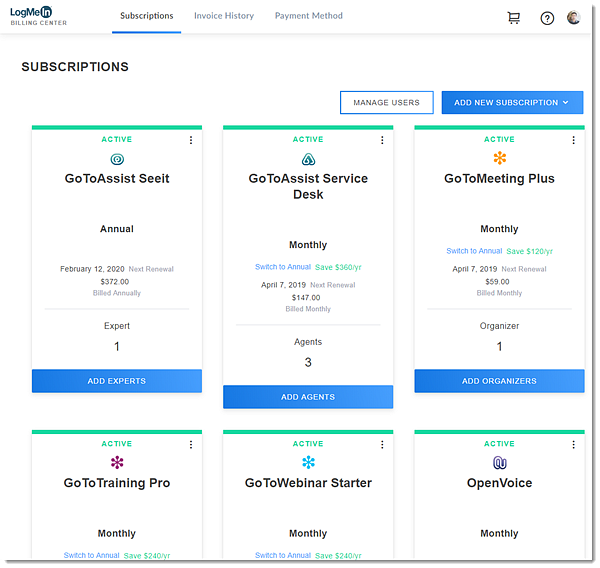600x568 pixels.
Task: Open GoToAssist Seeit card options menu
Action: [191, 140]
